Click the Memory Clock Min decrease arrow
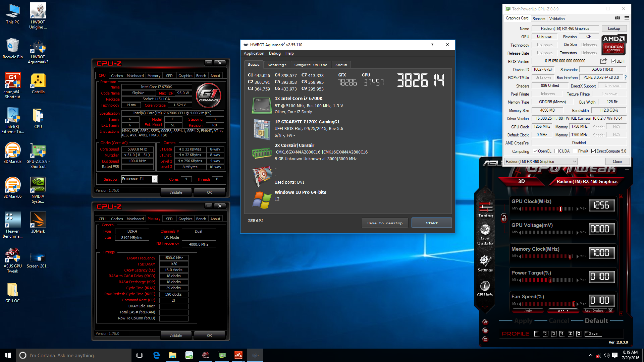644x362 pixels. click(520, 256)
